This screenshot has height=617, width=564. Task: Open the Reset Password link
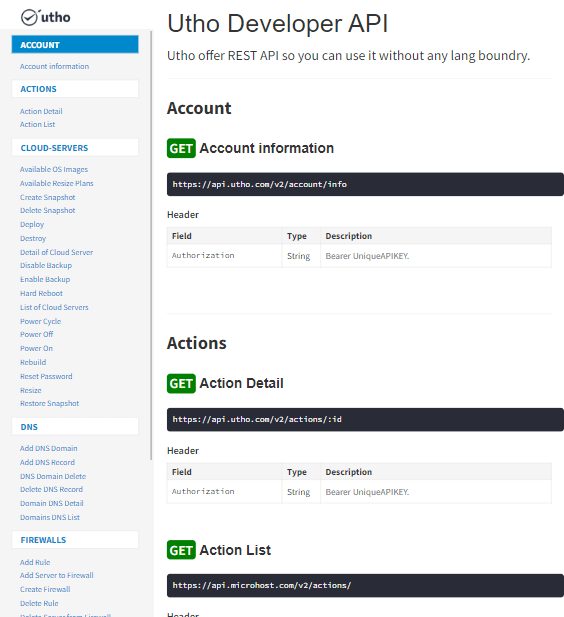click(46, 376)
